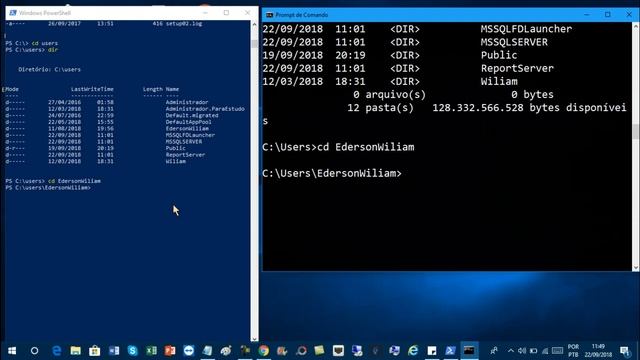Click the battery status tray icon
This screenshot has width=640, height=360.
point(533,351)
